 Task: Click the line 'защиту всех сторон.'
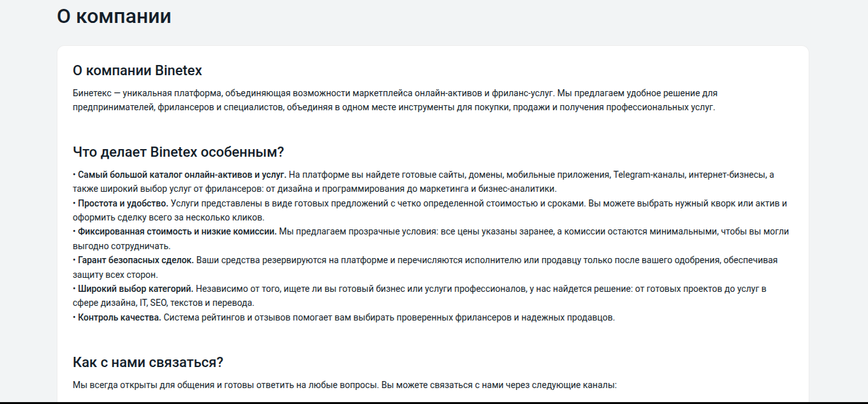[x=115, y=275]
